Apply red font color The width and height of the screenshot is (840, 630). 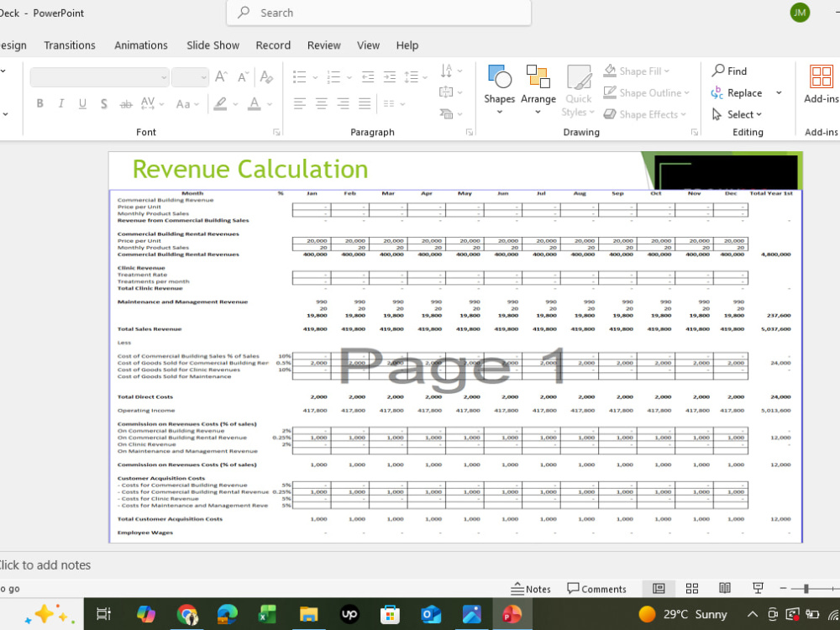(255, 103)
